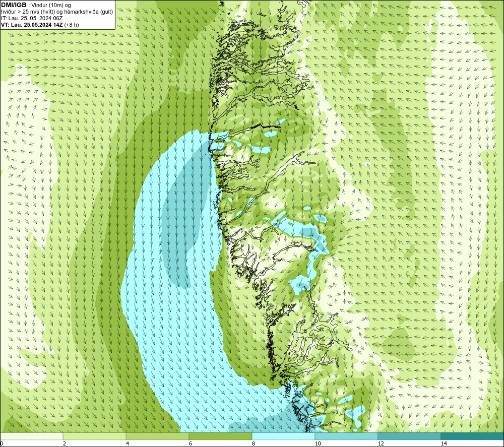Click the 6-8 m/s dark green legend swatch
The image size is (504, 447).
[221, 436]
